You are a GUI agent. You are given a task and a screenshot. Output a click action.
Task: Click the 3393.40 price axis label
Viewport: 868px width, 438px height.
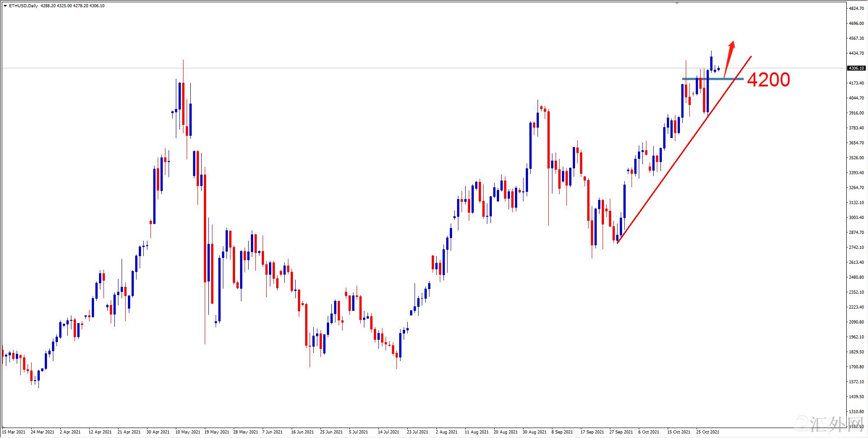[x=856, y=173]
